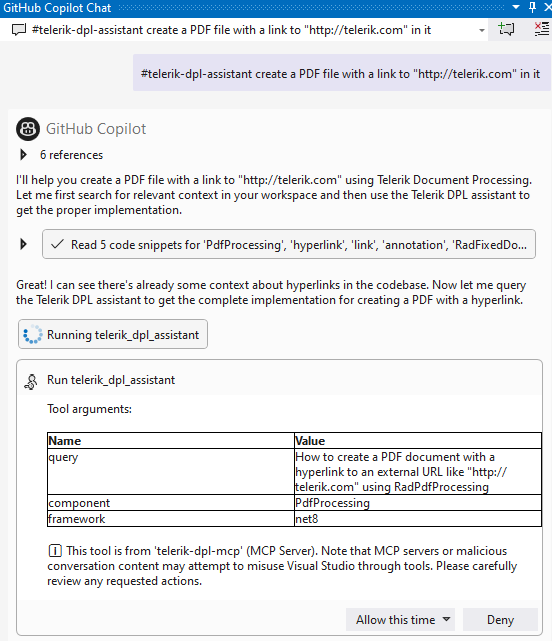The width and height of the screenshot is (552, 641).
Task: Click the new chat thread icon
Action: pyautogui.click(x=506, y=29)
